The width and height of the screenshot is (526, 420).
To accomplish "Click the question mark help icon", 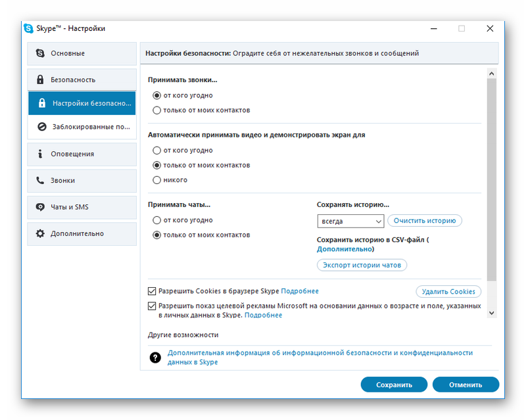I will (x=155, y=358).
